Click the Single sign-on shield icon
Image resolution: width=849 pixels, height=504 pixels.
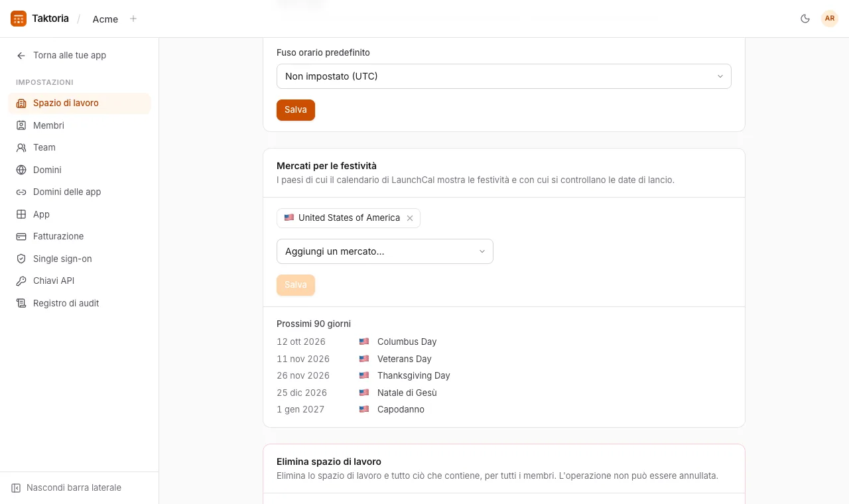[21, 259]
